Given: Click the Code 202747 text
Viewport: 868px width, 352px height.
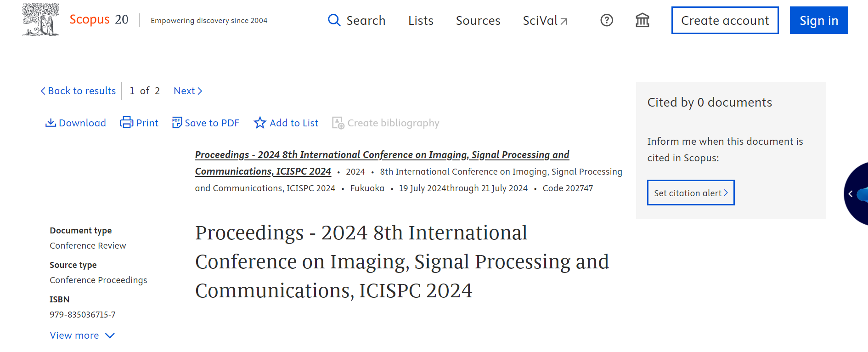Looking at the screenshot, I should [x=568, y=188].
